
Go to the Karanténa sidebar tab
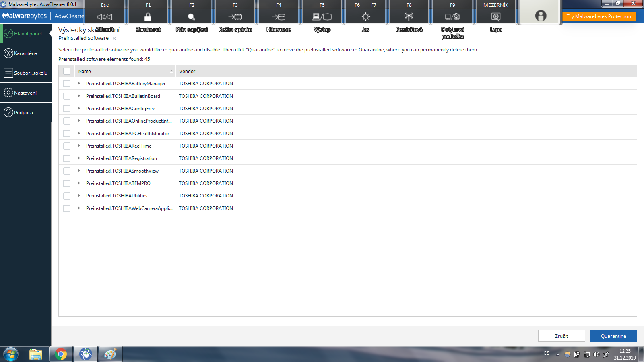point(26,53)
